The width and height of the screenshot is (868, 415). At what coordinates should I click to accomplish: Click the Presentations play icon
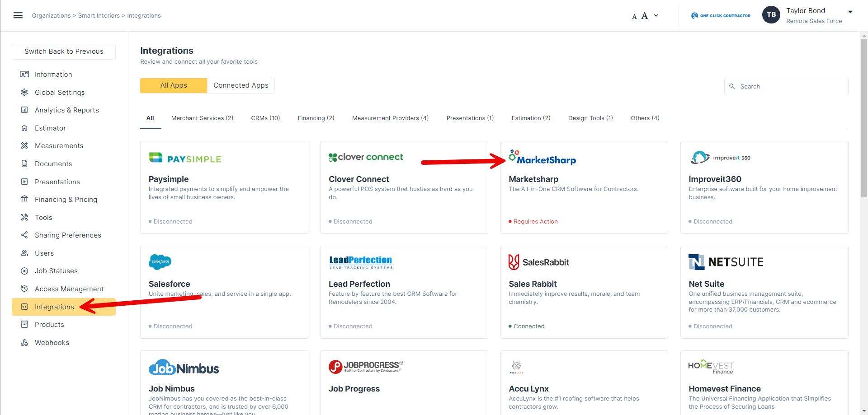tap(24, 182)
